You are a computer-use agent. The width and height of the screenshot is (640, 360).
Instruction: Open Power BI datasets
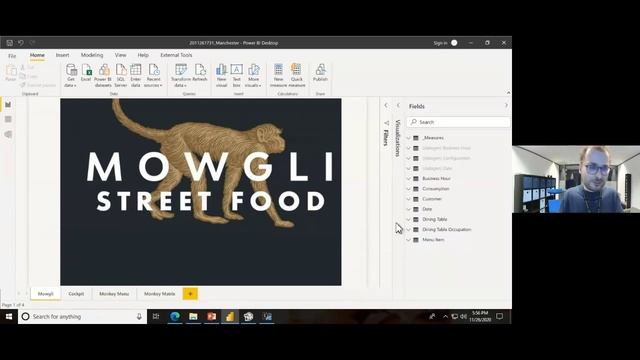(103, 75)
